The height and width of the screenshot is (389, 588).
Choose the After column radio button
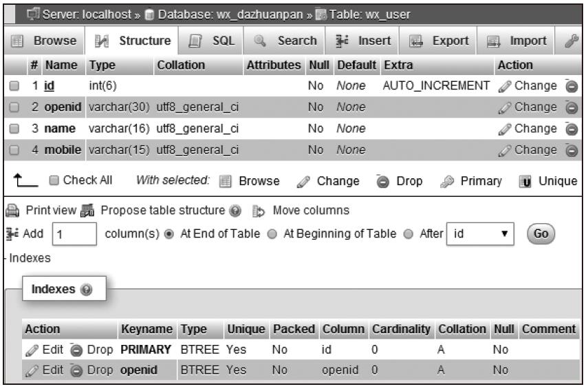pyautogui.click(x=408, y=234)
